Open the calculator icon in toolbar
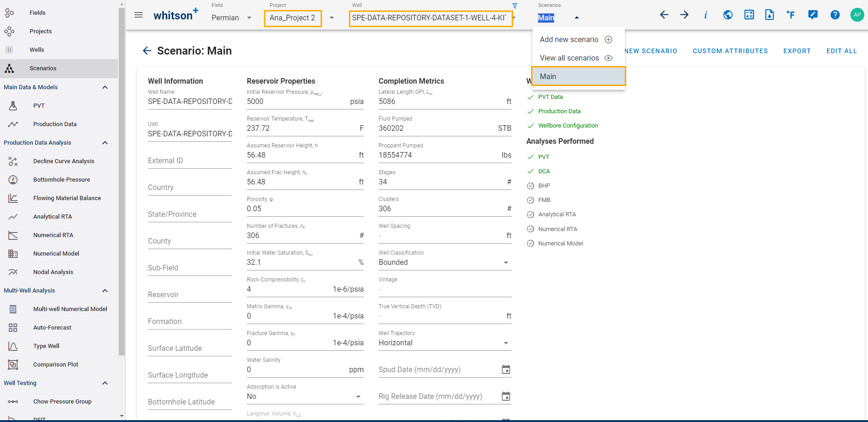Screen dimensions: 868x422 [749, 15]
